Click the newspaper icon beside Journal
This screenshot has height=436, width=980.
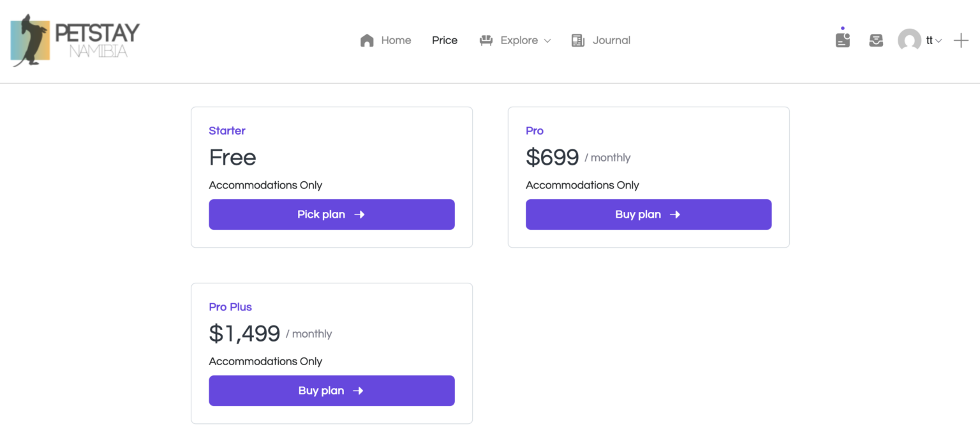pyautogui.click(x=578, y=41)
